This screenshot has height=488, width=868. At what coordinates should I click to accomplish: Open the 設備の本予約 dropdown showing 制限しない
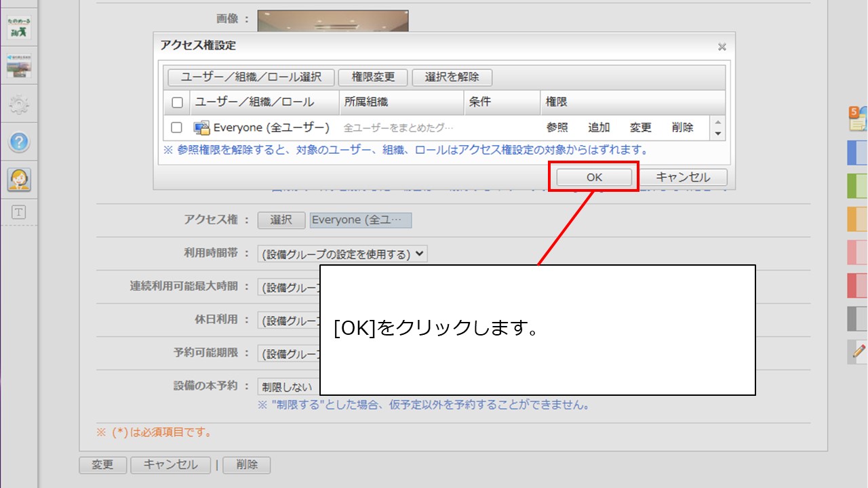289,387
